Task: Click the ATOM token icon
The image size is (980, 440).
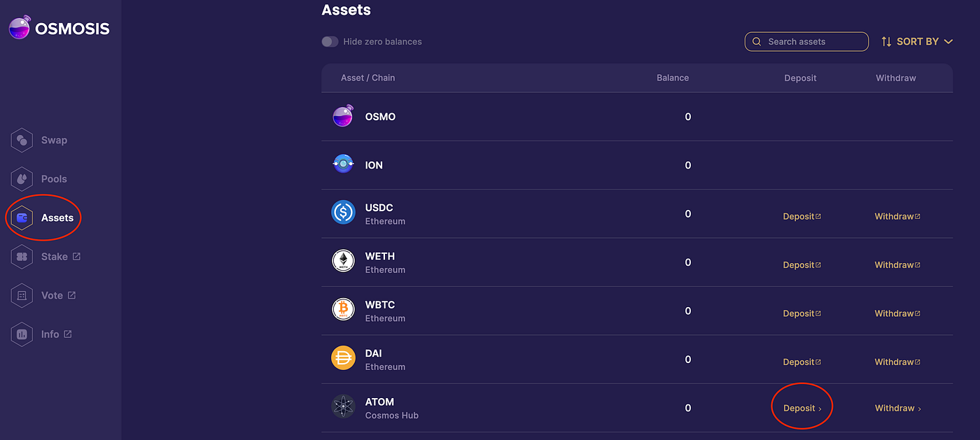Action: (x=343, y=406)
